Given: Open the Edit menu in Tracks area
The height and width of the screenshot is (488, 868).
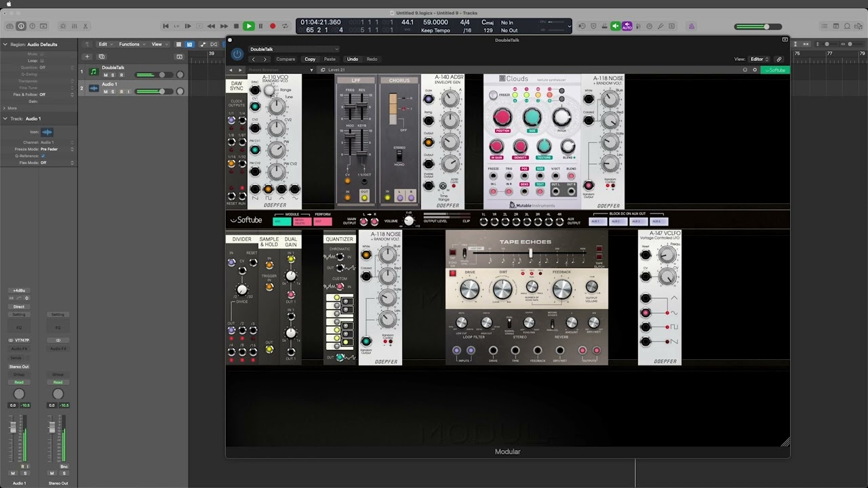Looking at the screenshot, I should (x=104, y=44).
